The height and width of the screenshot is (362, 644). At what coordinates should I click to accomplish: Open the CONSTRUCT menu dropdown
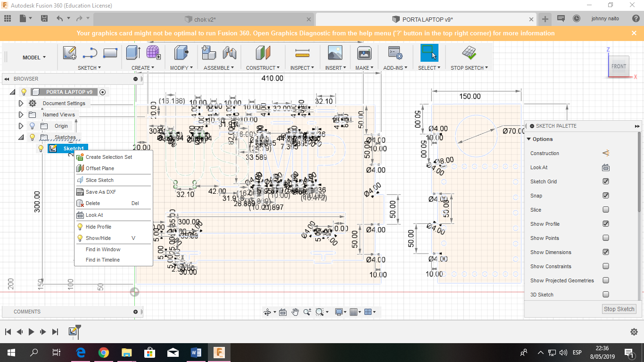click(263, 68)
